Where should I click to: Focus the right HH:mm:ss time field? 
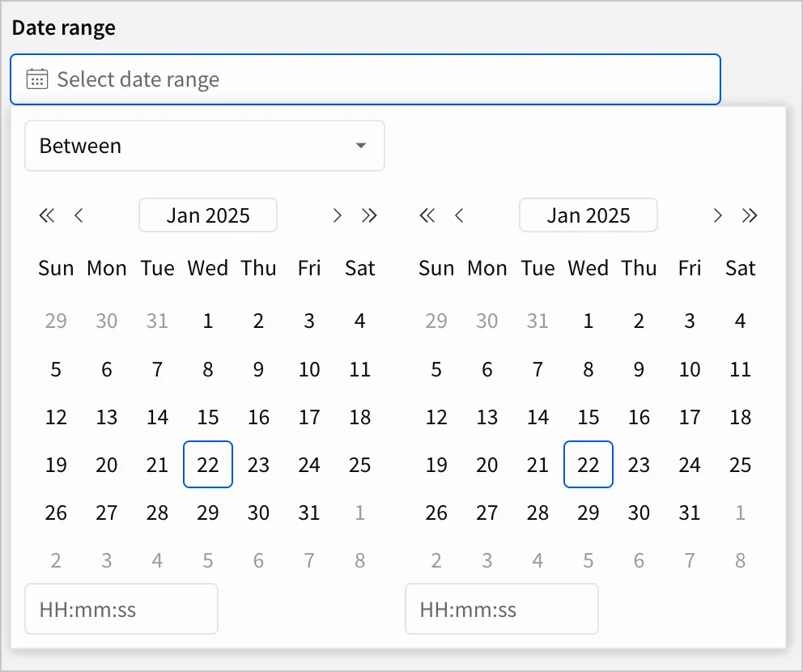pyautogui.click(x=502, y=609)
